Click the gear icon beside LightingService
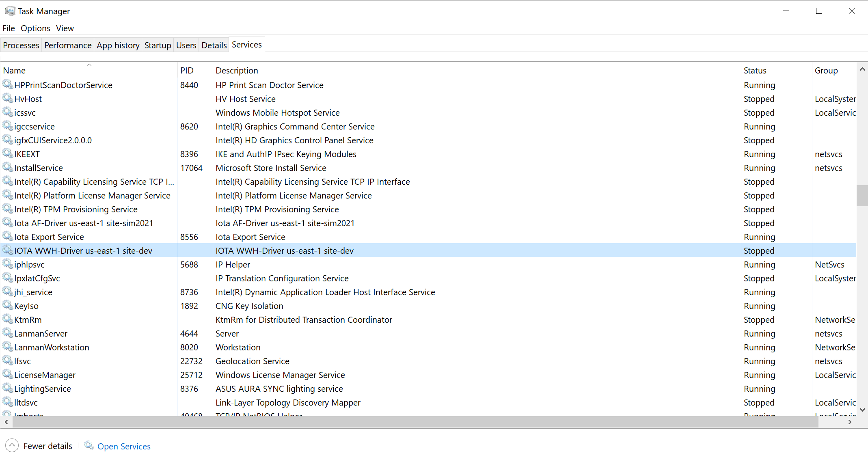This screenshot has height=462, width=868. pyautogui.click(x=8, y=388)
